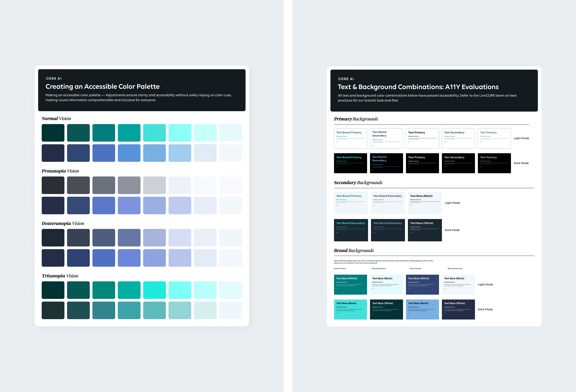Click the "Deuteranopia Vision" heading
The image size is (576, 392).
tap(63, 224)
